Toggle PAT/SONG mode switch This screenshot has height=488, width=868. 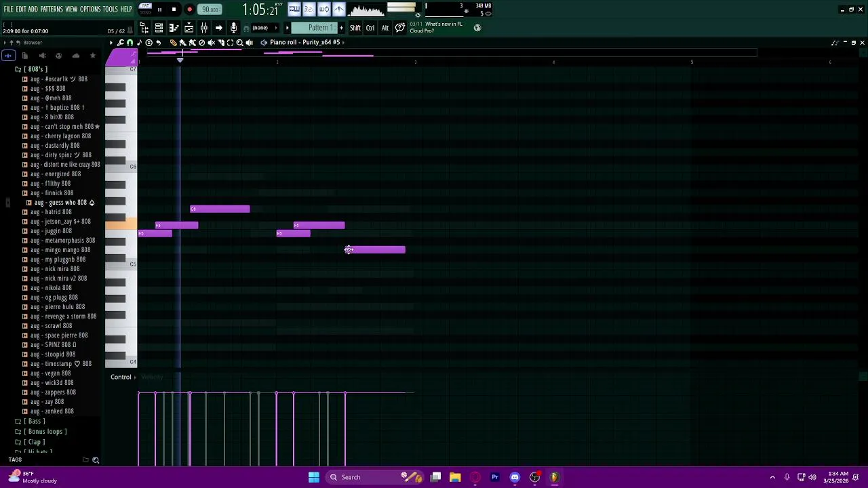pyautogui.click(x=146, y=9)
